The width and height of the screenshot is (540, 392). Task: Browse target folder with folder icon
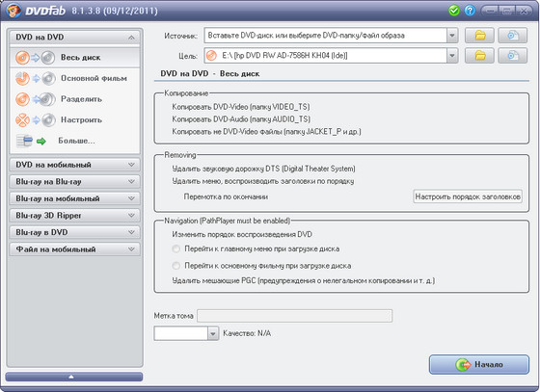pos(479,56)
